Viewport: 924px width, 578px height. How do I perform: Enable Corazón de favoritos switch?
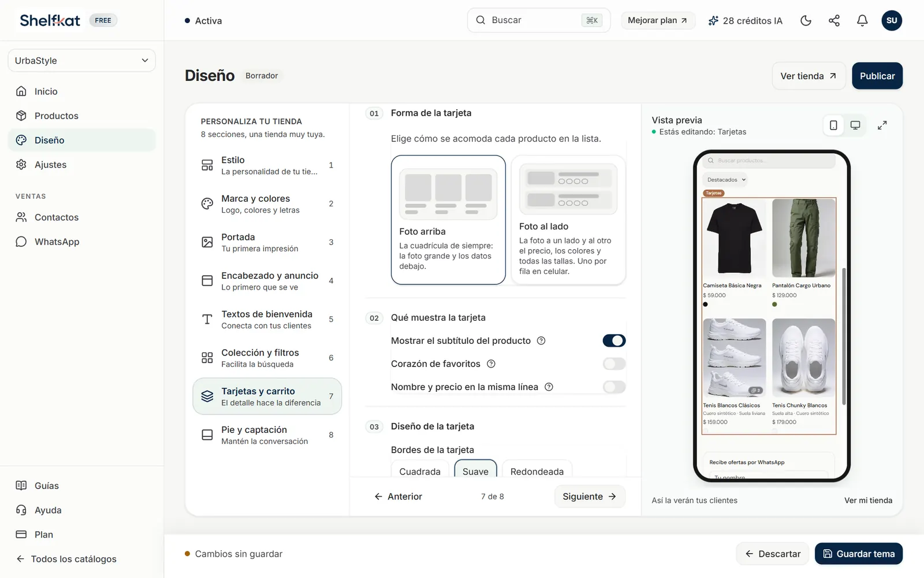coord(614,364)
